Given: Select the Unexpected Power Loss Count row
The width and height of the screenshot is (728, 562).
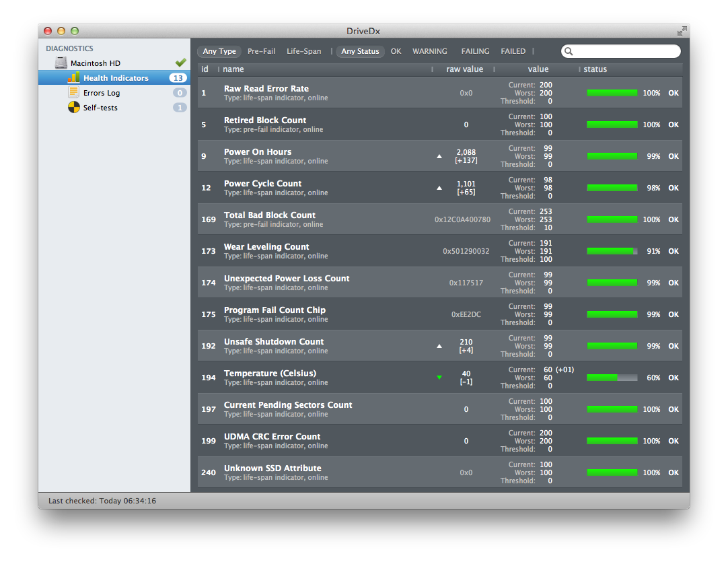Looking at the screenshot, I should 440,283.
